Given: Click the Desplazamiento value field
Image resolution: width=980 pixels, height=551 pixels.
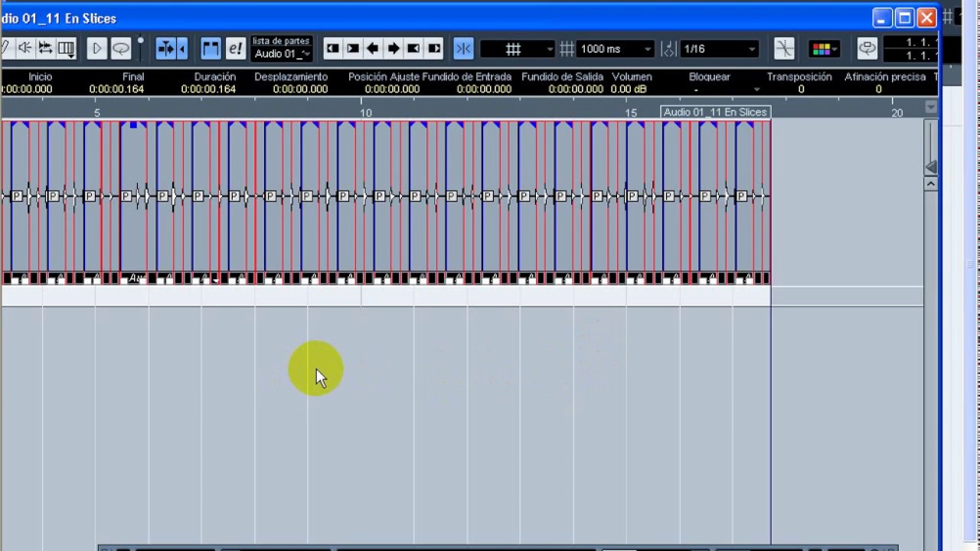Looking at the screenshot, I should click(x=300, y=90).
